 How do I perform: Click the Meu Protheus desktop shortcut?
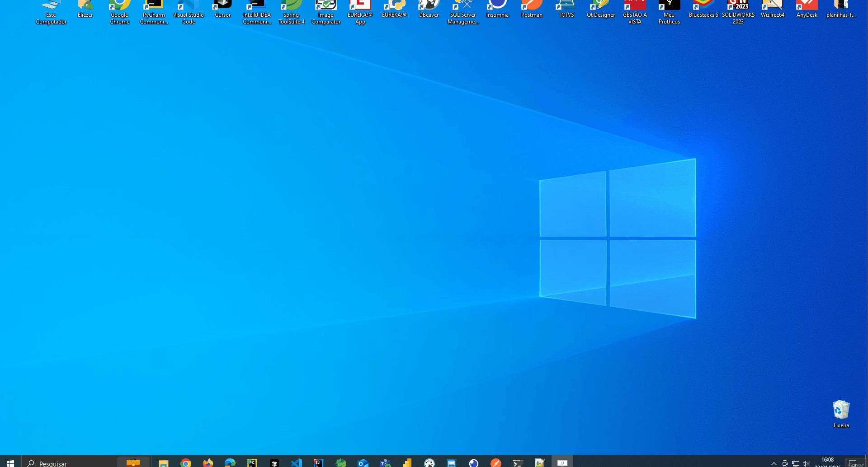tap(669, 12)
